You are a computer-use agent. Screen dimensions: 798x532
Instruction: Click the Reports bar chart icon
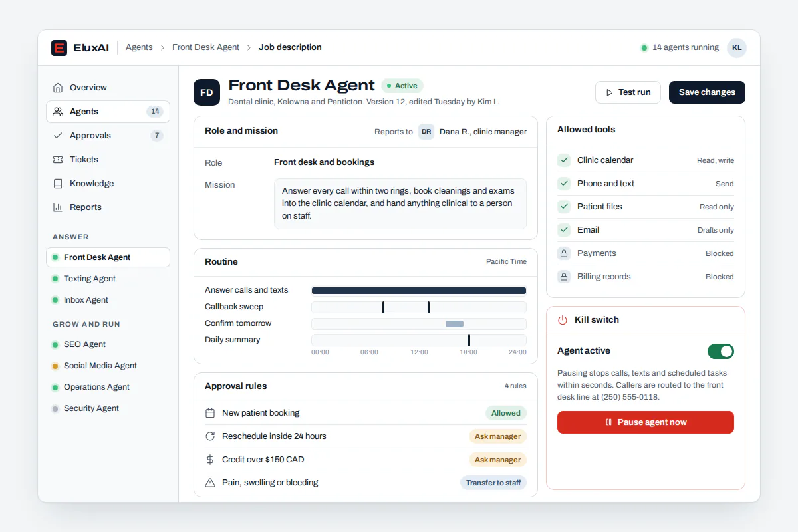click(x=58, y=207)
